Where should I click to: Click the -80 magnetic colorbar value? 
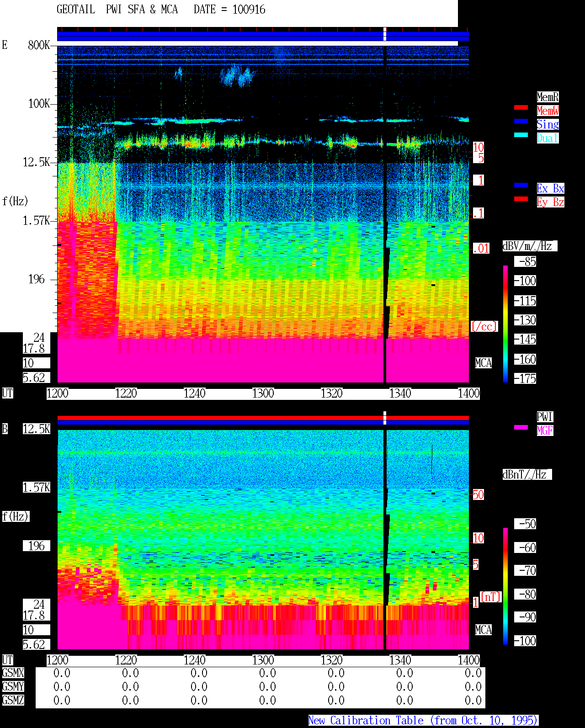[525, 594]
